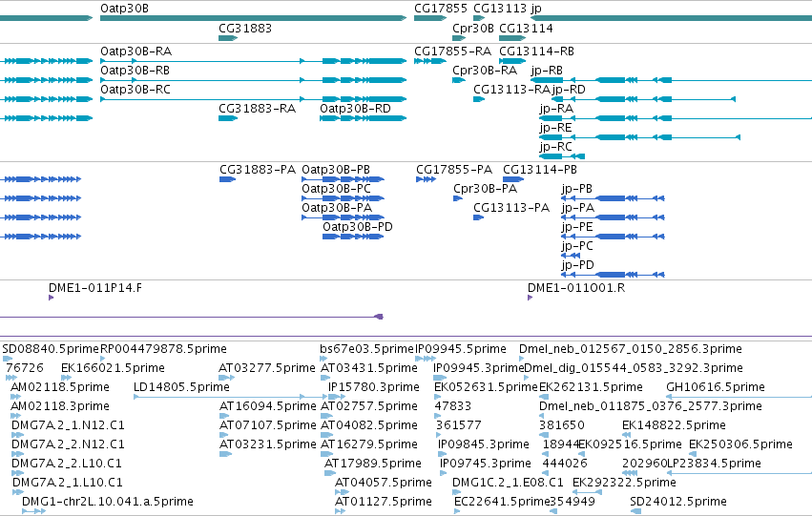Select the DMG1-chr2L.10.041.a.5prime EST
This screenshot has width=812, height=516.
coord(33,511)
